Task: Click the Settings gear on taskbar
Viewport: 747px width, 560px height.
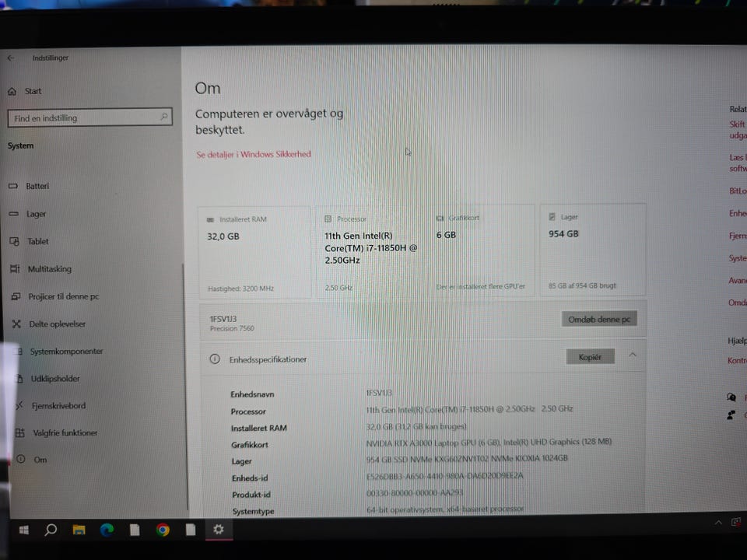Action: (x=219, y=529)
